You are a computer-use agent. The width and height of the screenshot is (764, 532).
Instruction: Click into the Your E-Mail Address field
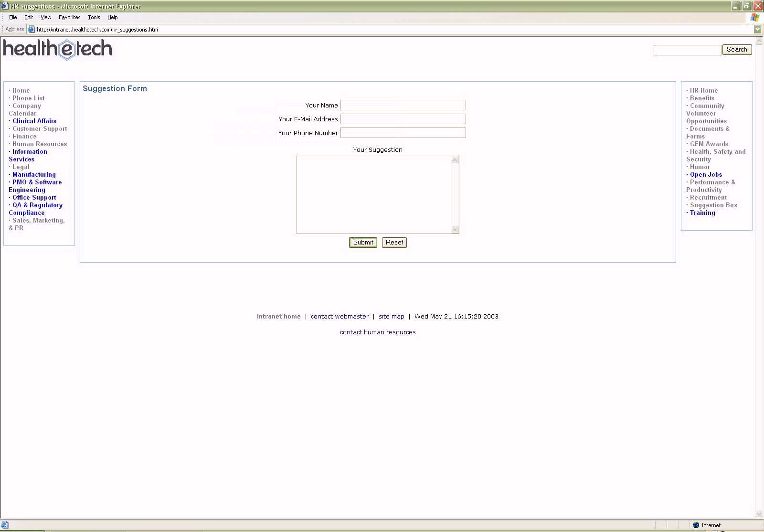(x=403, y=119)
